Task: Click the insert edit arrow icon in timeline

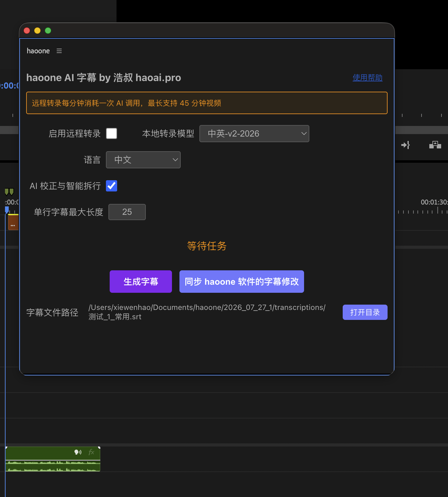Action: [405, 145]
